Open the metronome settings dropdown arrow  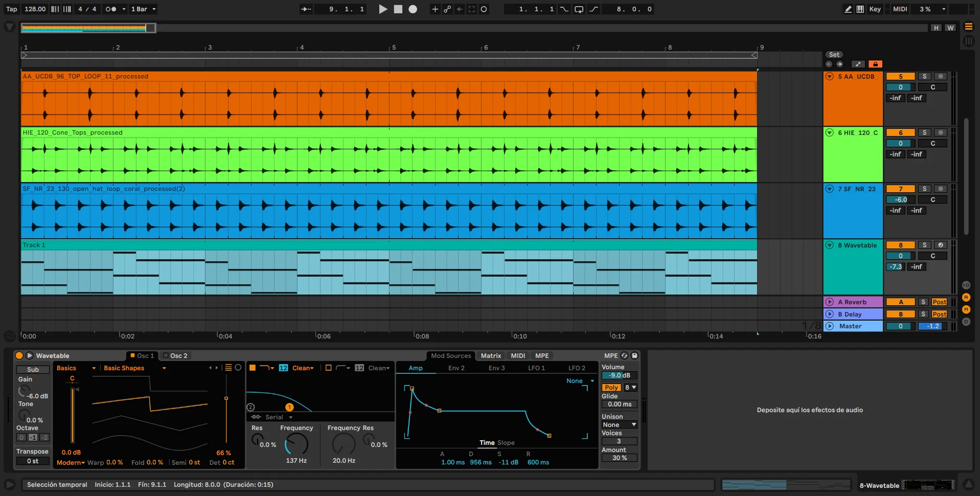[x=124, y=9]
